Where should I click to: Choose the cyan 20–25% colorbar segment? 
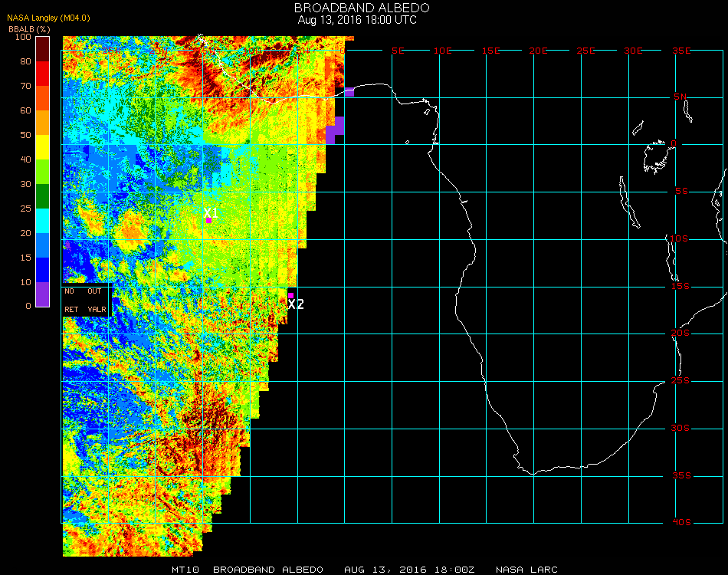click(x=43, y=221)
